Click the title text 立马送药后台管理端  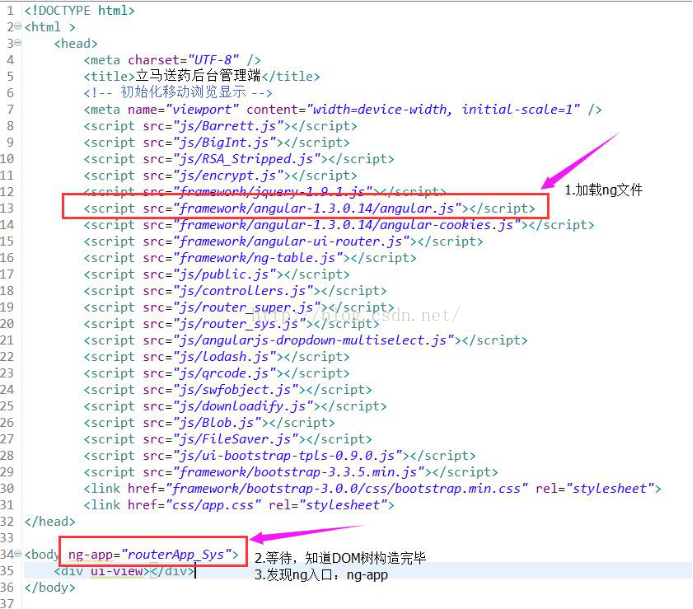(198, 76)
